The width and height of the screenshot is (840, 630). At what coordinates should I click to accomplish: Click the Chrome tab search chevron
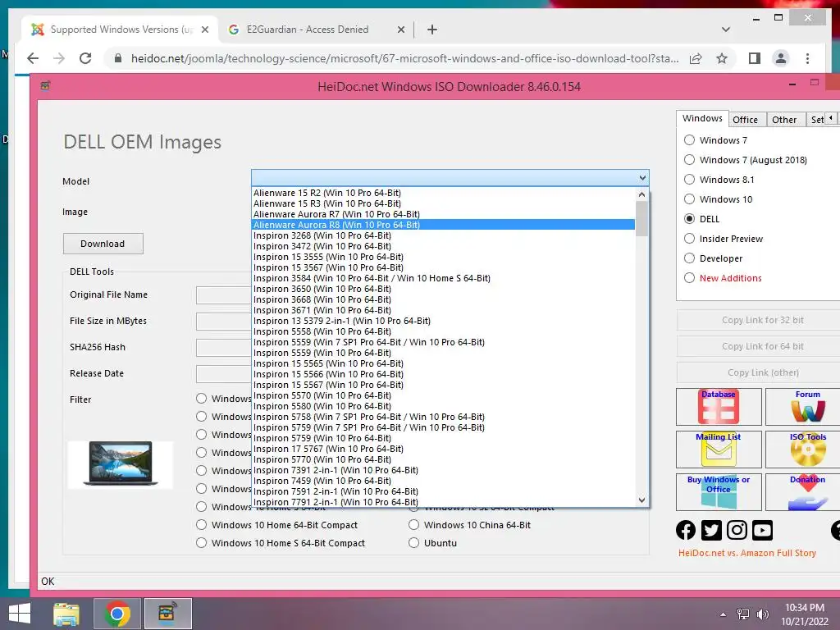[725, 30]
